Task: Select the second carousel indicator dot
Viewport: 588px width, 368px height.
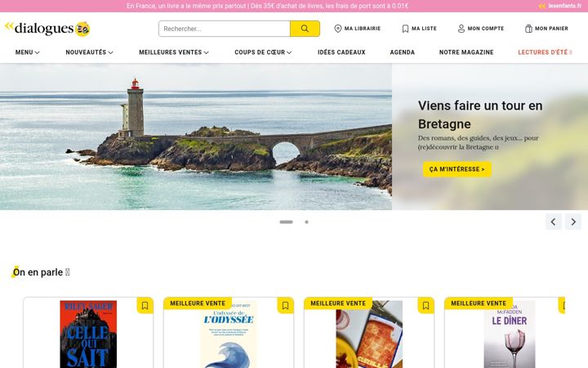Action: click(307, 222)
